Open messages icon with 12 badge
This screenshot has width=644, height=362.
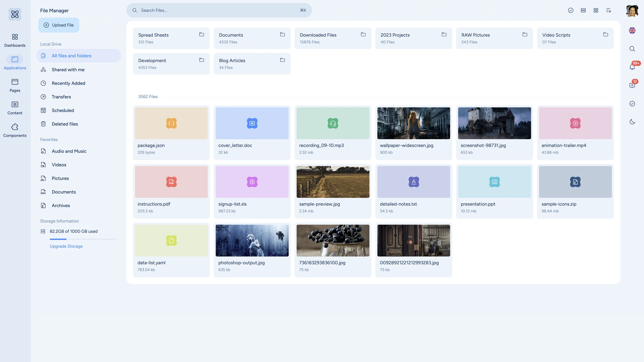(632, 85)
